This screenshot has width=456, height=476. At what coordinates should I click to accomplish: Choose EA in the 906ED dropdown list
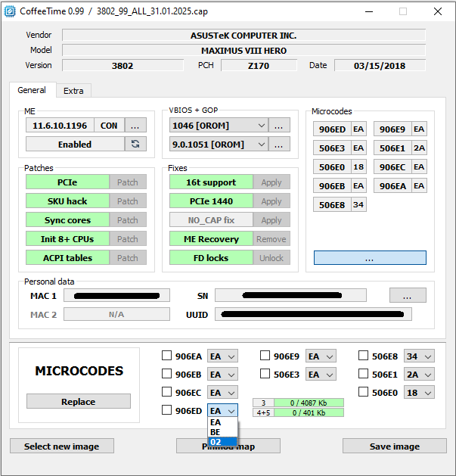[222, 422]
